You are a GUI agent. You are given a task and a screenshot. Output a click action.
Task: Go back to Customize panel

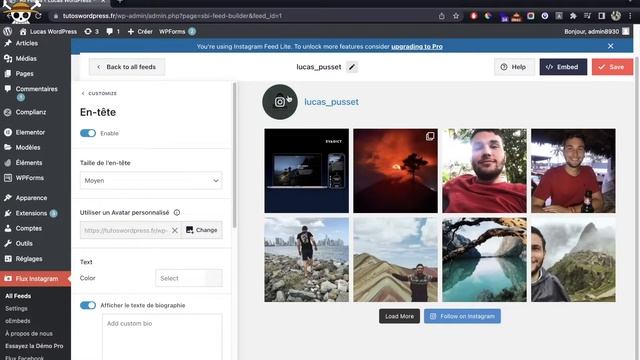[99, 93]
